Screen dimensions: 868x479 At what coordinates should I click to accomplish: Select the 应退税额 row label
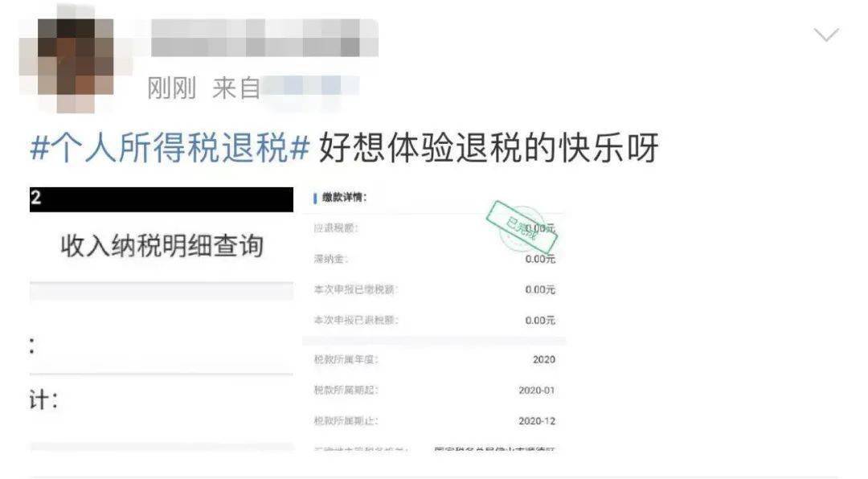tap(336, 228)
